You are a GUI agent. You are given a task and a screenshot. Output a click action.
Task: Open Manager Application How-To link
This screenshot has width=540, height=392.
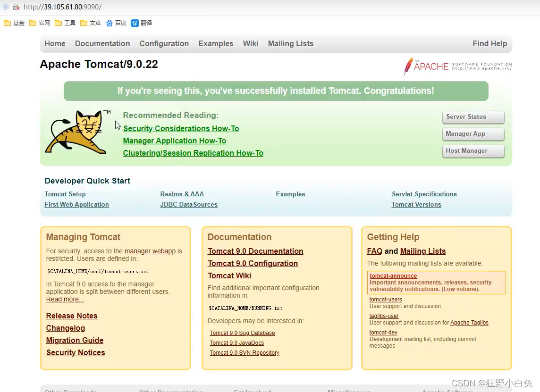[175, 141]
